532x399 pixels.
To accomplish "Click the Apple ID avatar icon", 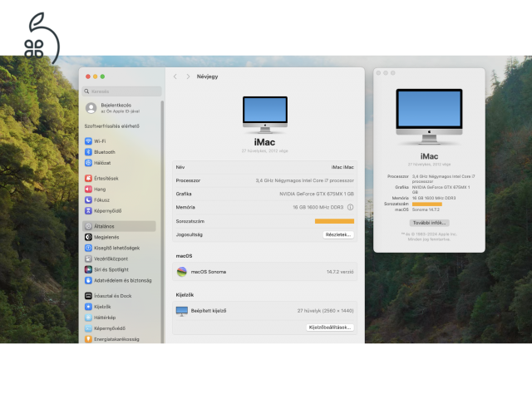I will [x=91, y=108].
